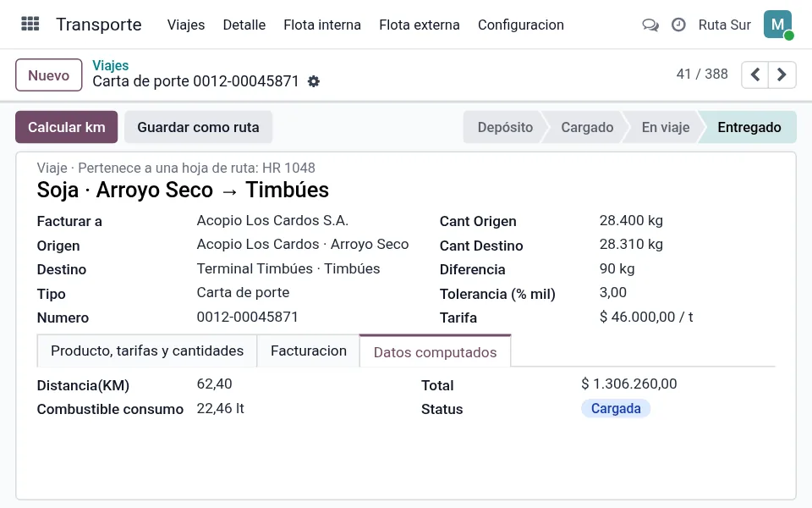Viewport: 812px width, 508px height.
Task: Click the Destino value Terminal Timbúes
Action: [x=288, y=268]
